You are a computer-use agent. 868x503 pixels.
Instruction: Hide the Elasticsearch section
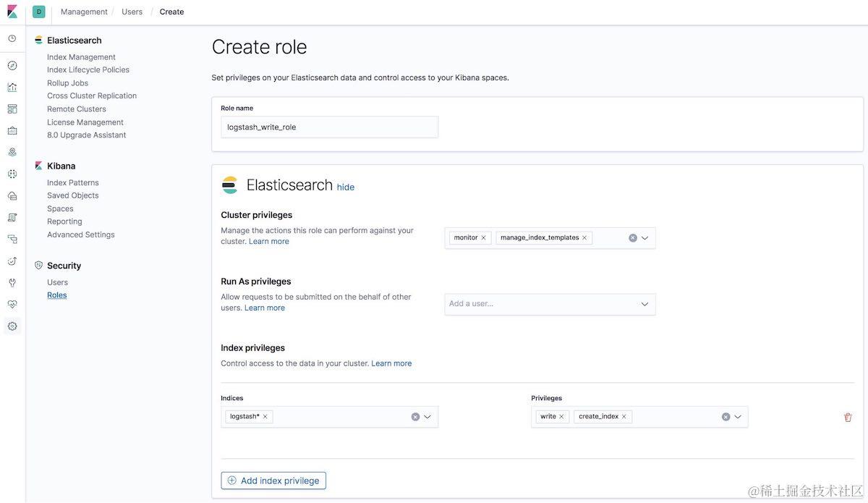(346, 187)
